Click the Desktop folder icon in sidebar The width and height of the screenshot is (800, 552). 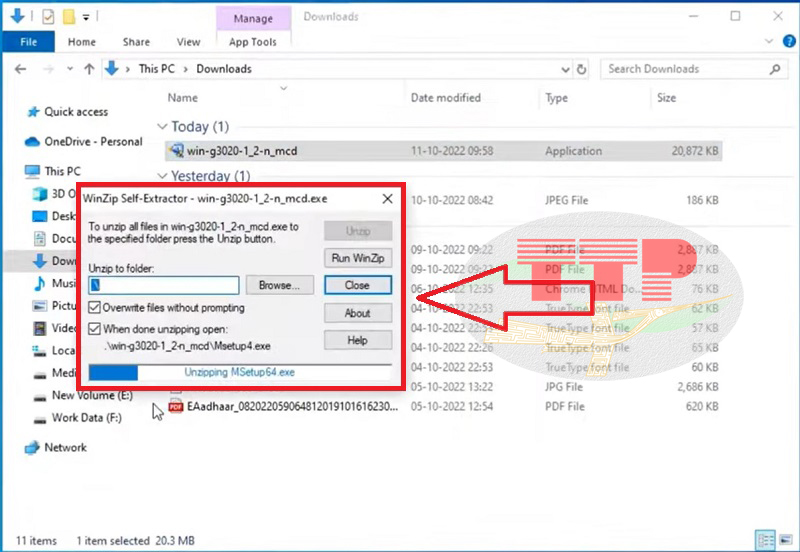pyautogui.click(x=40, y=216)
